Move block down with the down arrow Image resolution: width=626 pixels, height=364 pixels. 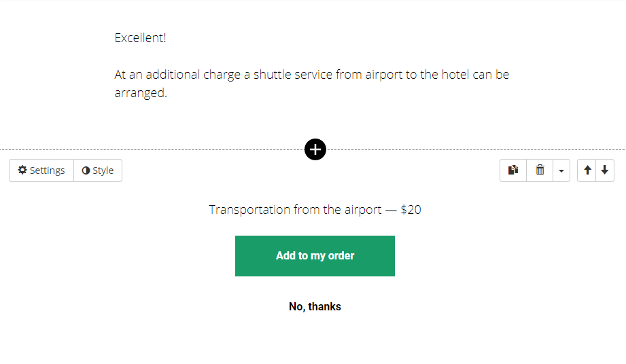[x=605, y=170]
